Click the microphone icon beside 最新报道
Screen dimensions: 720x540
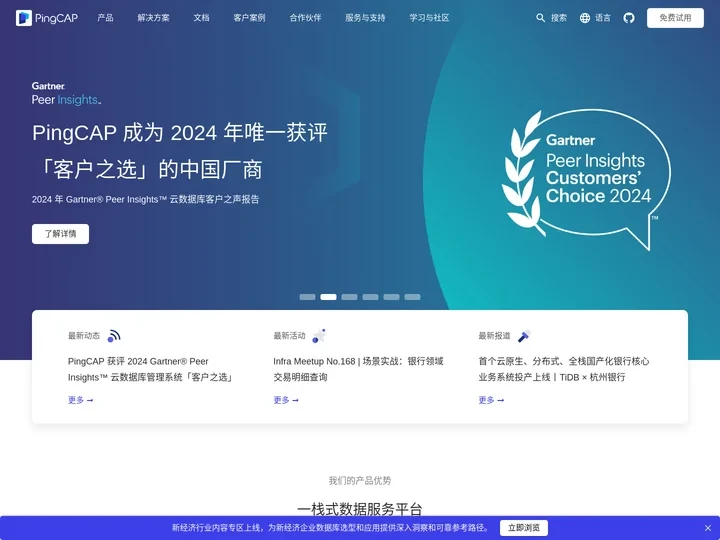pyautogui.click(x=524, y=336)
